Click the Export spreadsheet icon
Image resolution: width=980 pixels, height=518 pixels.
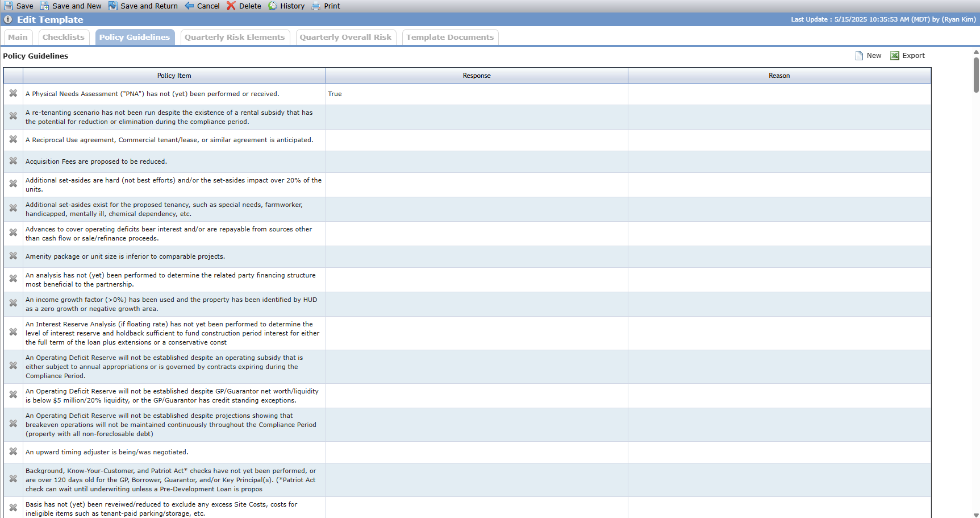[895, 56]
